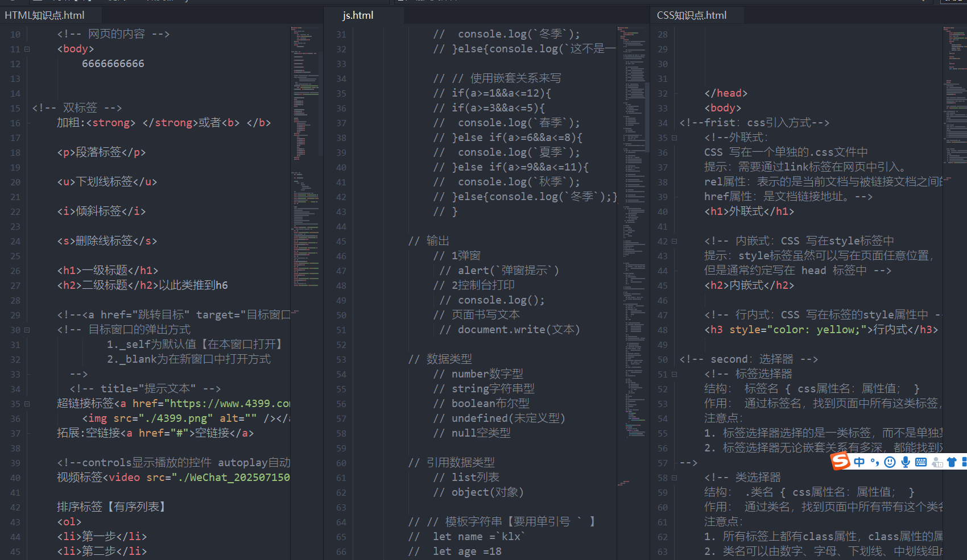This screenshot has height=560, width=967.
Task: Place cursor on the 双标签 comment line
Action: 77,108
